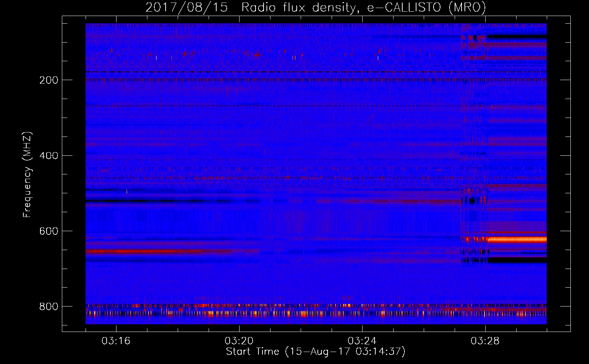Click the '800' frequency tick label
The height and width of the screenshot is (364, 589).
(x=49, y=306)
